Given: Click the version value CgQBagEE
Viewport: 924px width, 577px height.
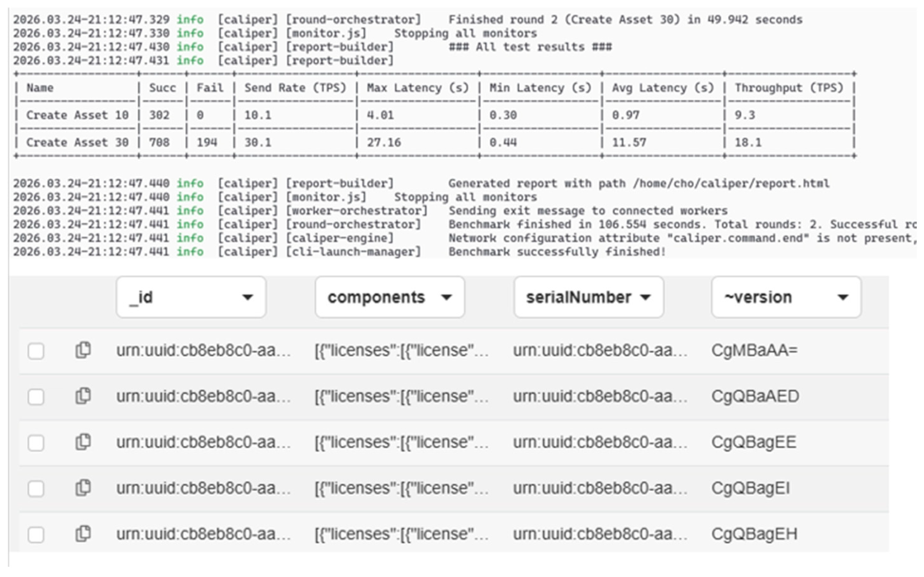Looking at the screenshot, I should click(x=754, y=442).
